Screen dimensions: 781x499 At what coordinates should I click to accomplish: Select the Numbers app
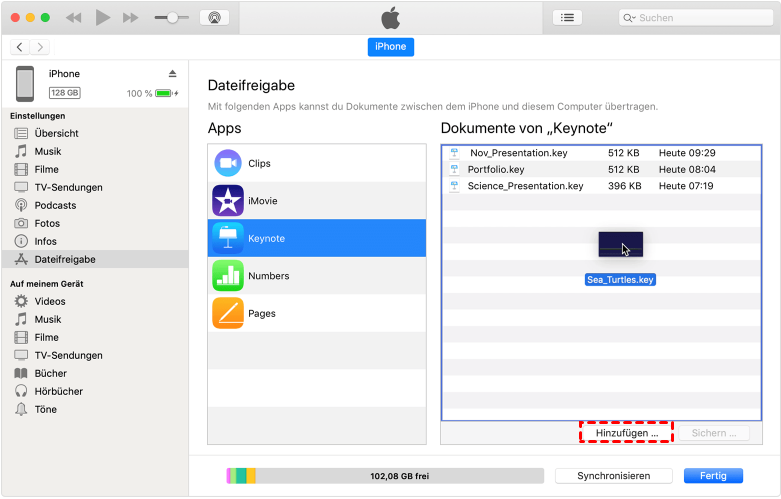click(317, 275)
